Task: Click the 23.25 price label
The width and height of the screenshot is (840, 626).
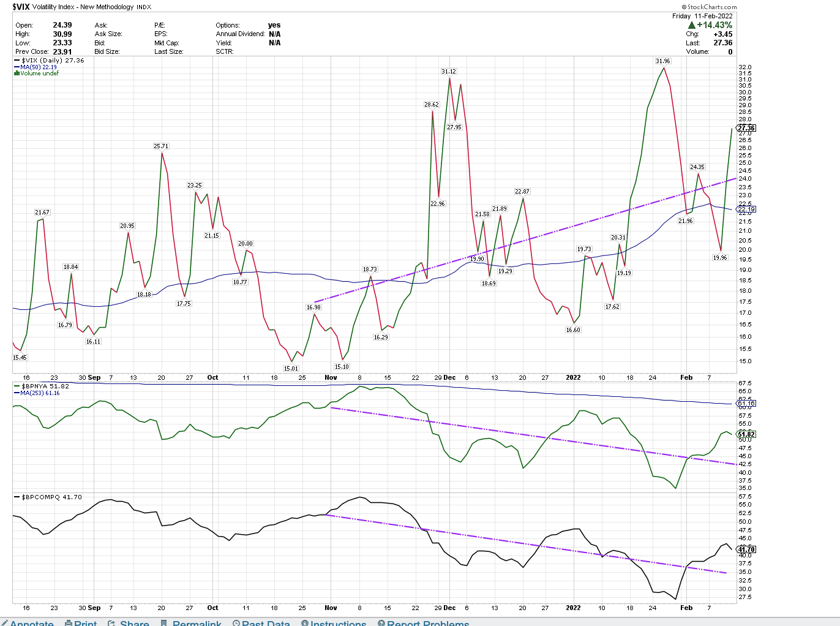Action: click(x=195, y=186)
